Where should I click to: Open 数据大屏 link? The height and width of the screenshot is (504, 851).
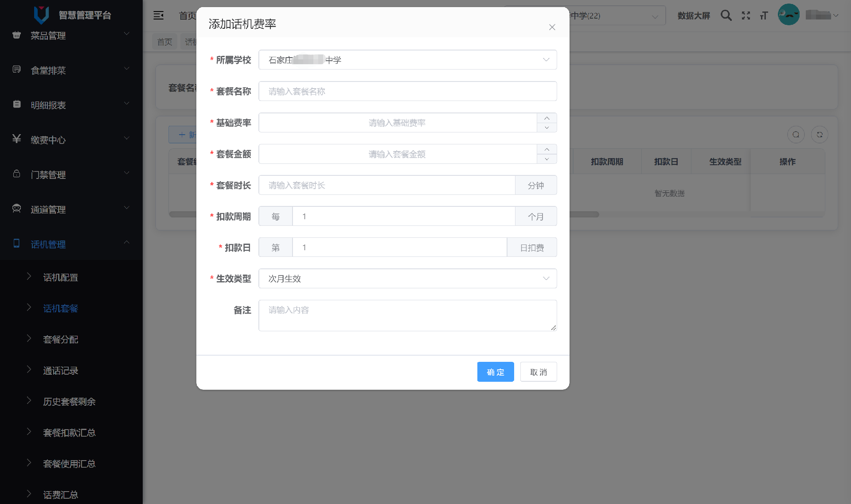pos(694,16)
